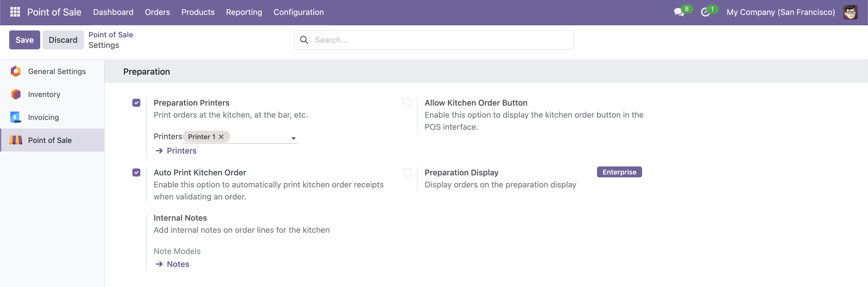
Task: Uncheck Auto Print Kitchen Order
Action: (136, 172)
